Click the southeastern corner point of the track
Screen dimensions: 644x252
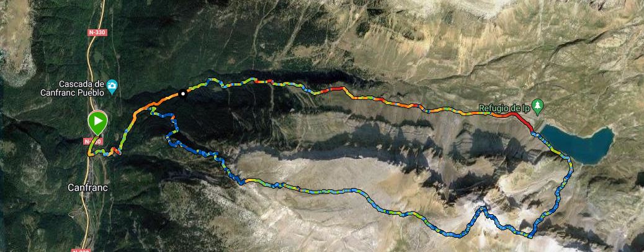click(530, 236)
